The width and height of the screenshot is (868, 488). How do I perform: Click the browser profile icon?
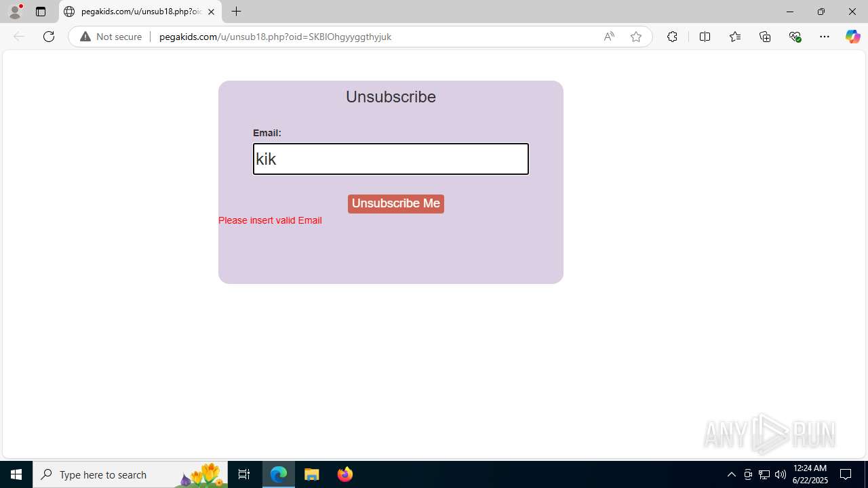(x=15, y=12)
